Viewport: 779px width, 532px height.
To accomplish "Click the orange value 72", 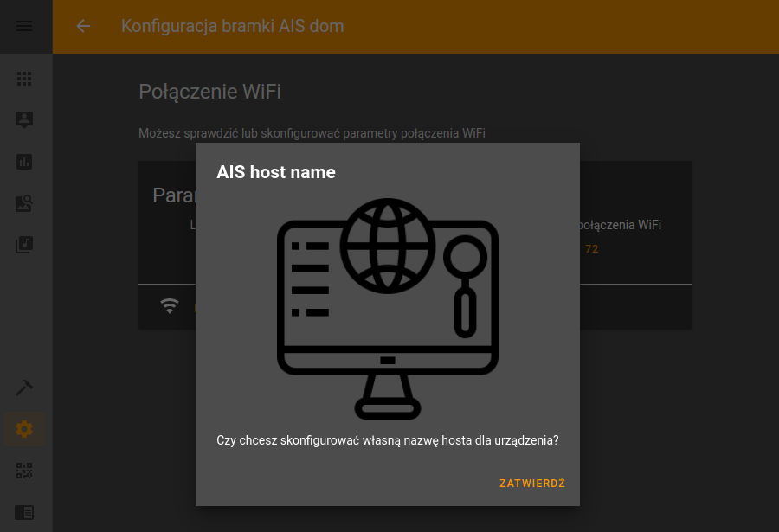I will (x=592, y=249).
